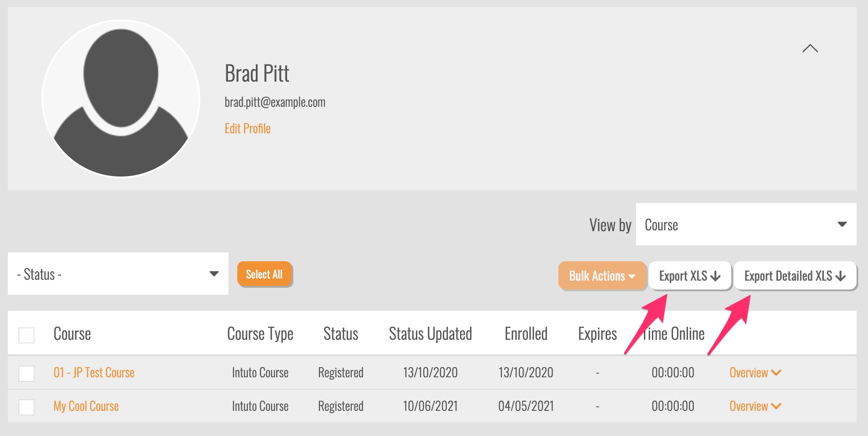Click the download arrow on Export XLS
The image size is (868, 436).
[x=715, y=276]
